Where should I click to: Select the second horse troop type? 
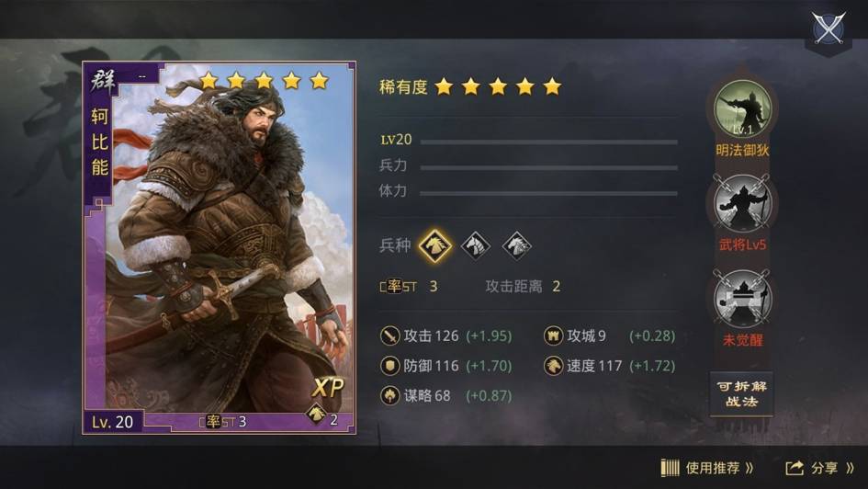(x=476, y=244)
